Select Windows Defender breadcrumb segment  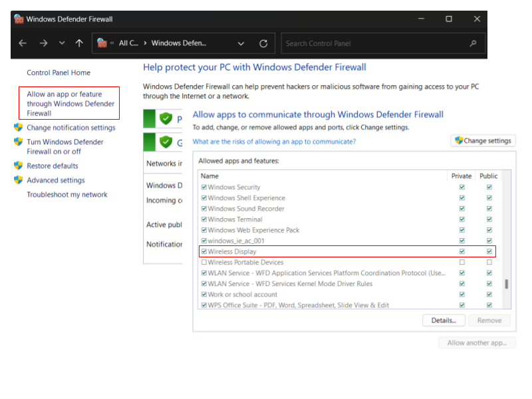[x=178, y=43]
